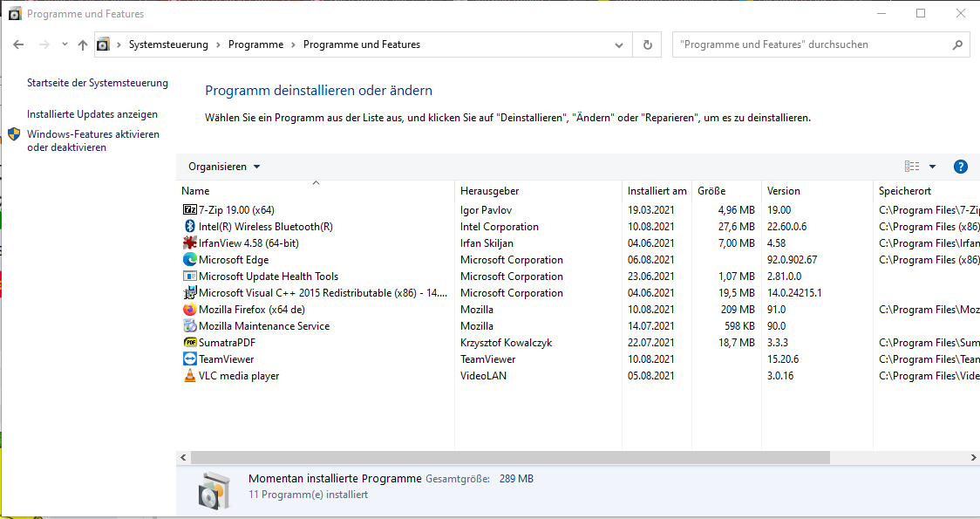Click the 7-Zip program icon

point(190,210)
